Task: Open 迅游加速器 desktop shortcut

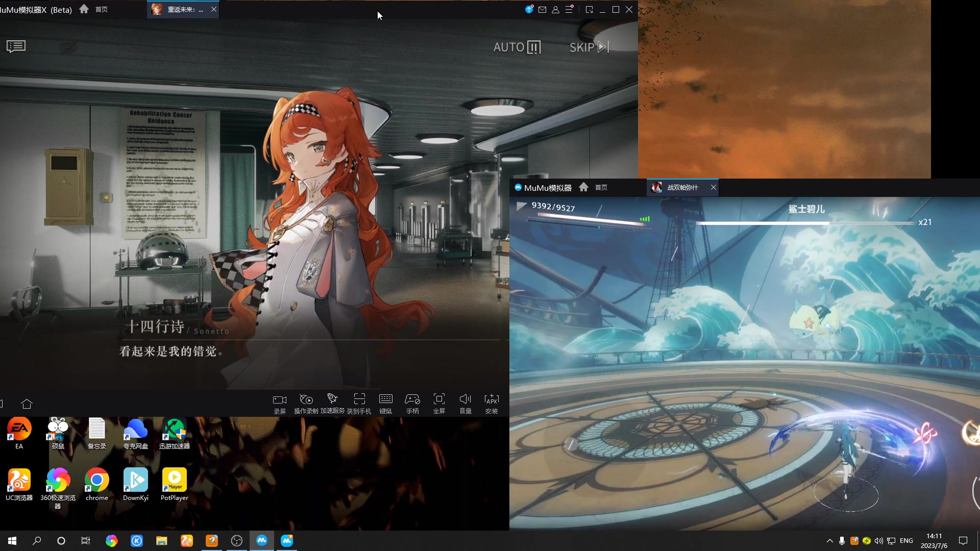Action: 175,433
